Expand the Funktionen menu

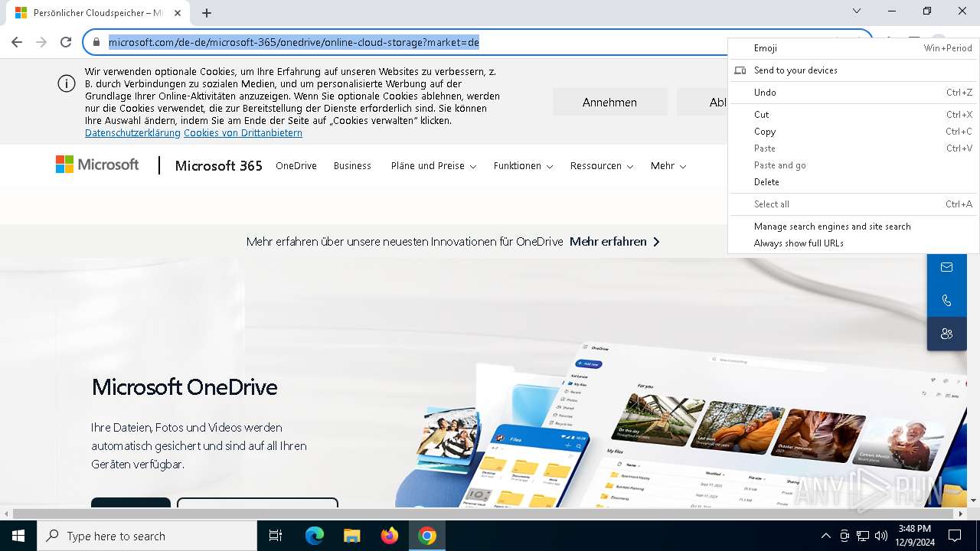click(523, 165)
